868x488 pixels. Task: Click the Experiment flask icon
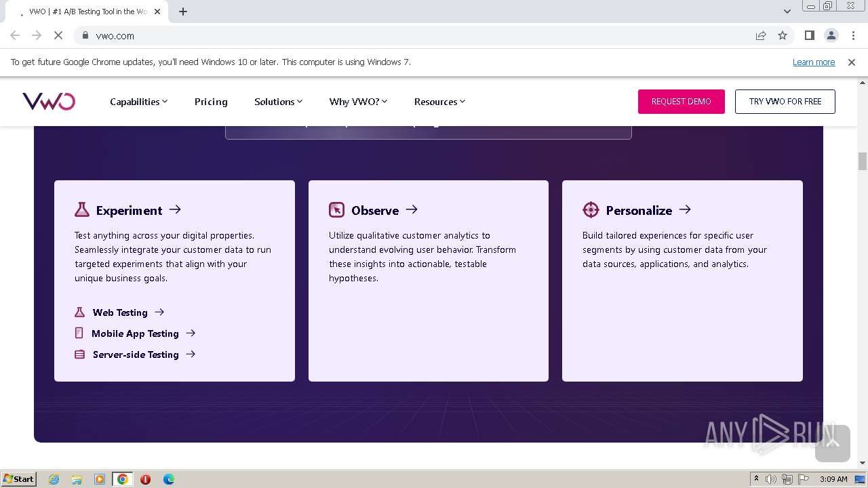point(82,210)
